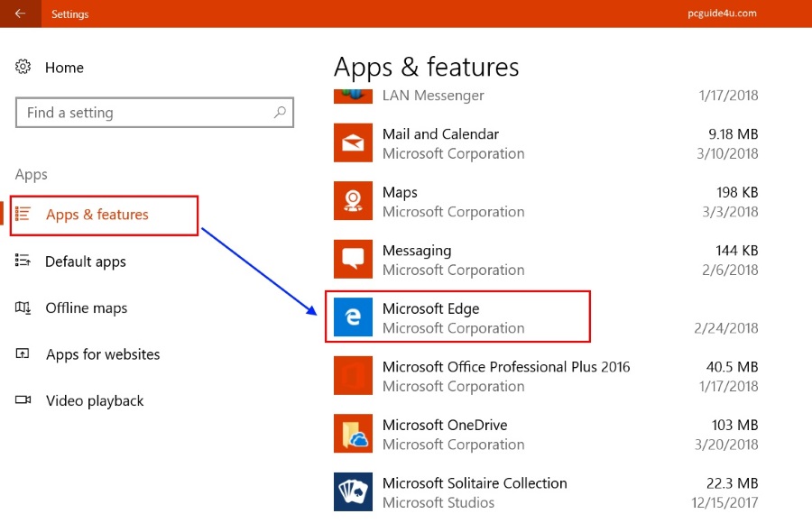Go to Home settings page
The width and height of the screenshot is (812, 523).
[x=64, y=68]
